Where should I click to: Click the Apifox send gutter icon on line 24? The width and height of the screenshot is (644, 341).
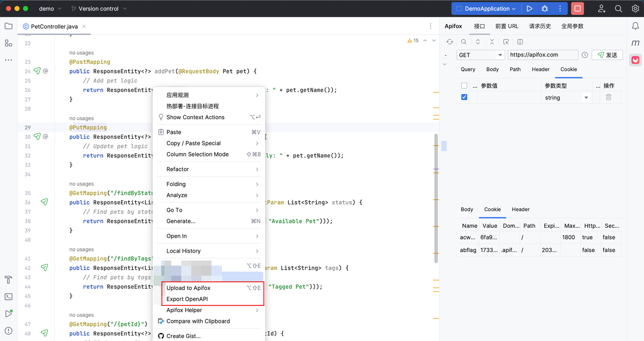[37, 71]
